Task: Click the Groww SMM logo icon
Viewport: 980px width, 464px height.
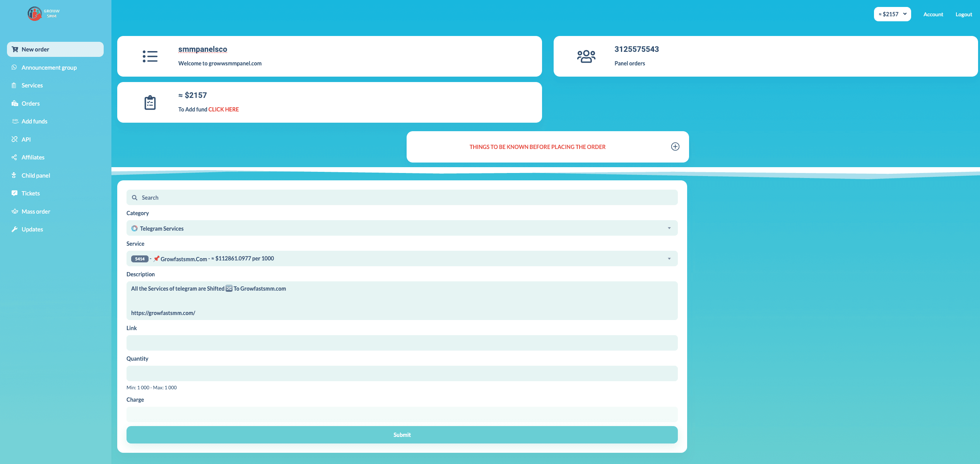Action: pos(34,14)
